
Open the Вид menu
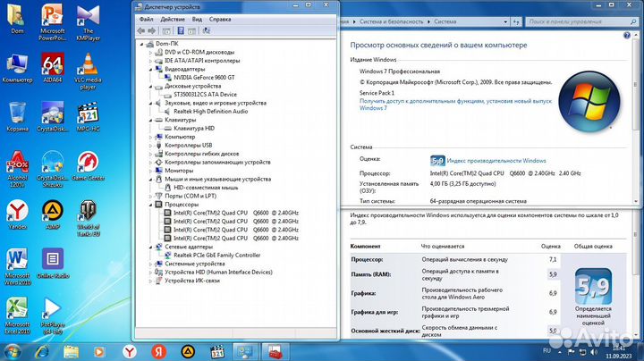click(197, 20)
